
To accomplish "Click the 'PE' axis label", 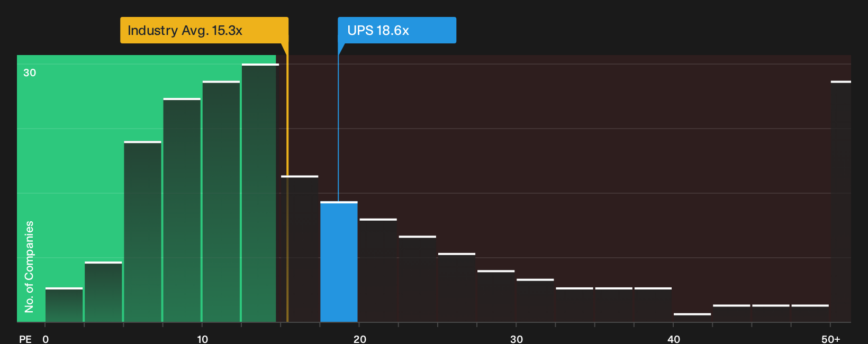I will coord(25,339).
